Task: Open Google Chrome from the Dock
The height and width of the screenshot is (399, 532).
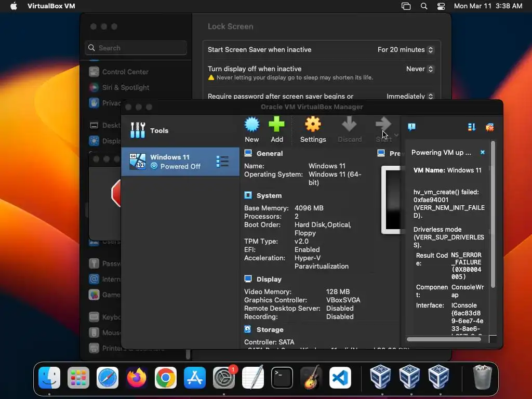Action: coord(166,378)
